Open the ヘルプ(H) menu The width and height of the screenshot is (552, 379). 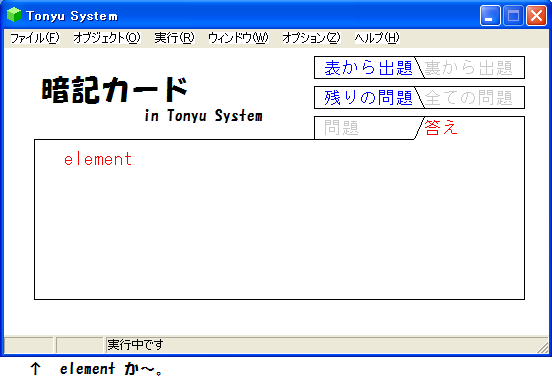pos(377,38)
